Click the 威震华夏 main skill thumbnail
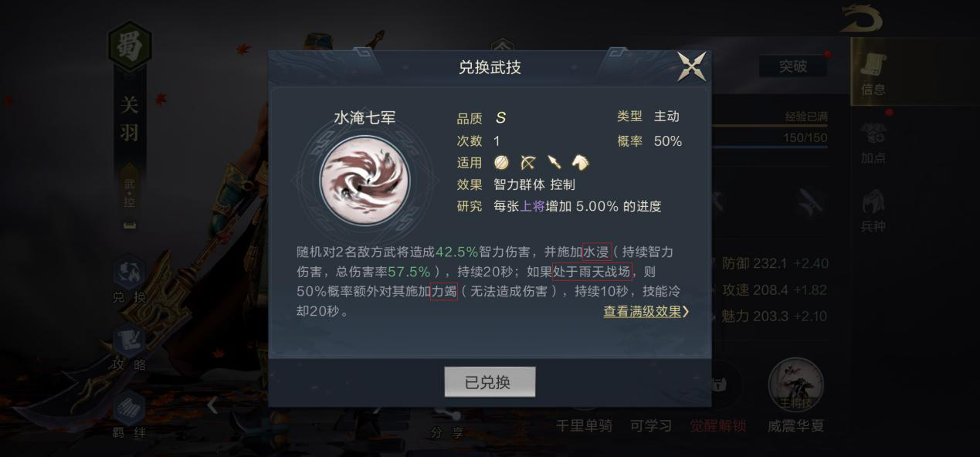This screenshot has height=457, width=980. coord(795,385)
